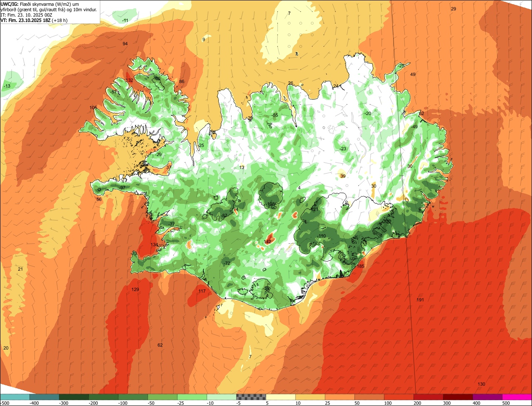Click the dark teal legend swatch between -400 and -300
The image size is (532, 406).
(44, 397)
